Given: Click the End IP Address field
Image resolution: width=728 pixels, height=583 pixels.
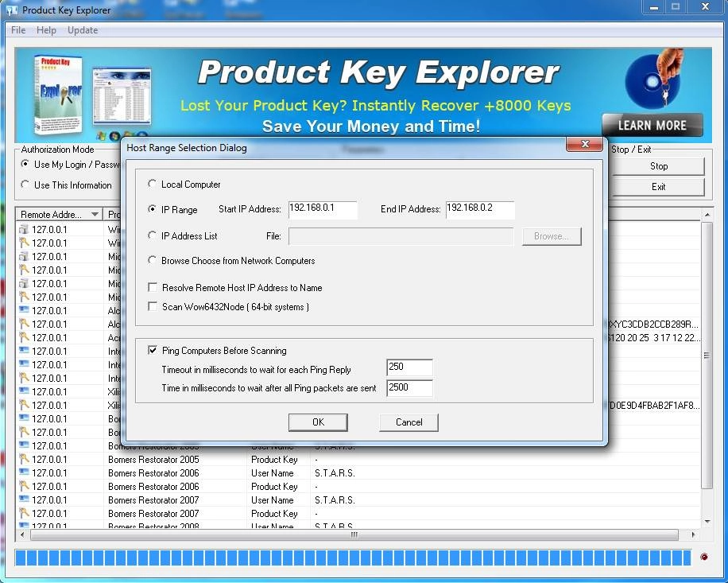Looking at the screenshot, I should (480, 209).
